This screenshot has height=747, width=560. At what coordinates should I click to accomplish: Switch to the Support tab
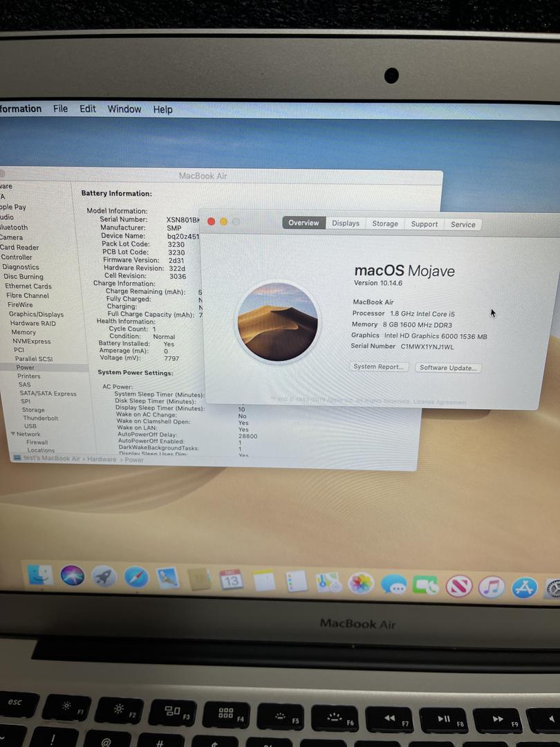[x=424, y=224]
